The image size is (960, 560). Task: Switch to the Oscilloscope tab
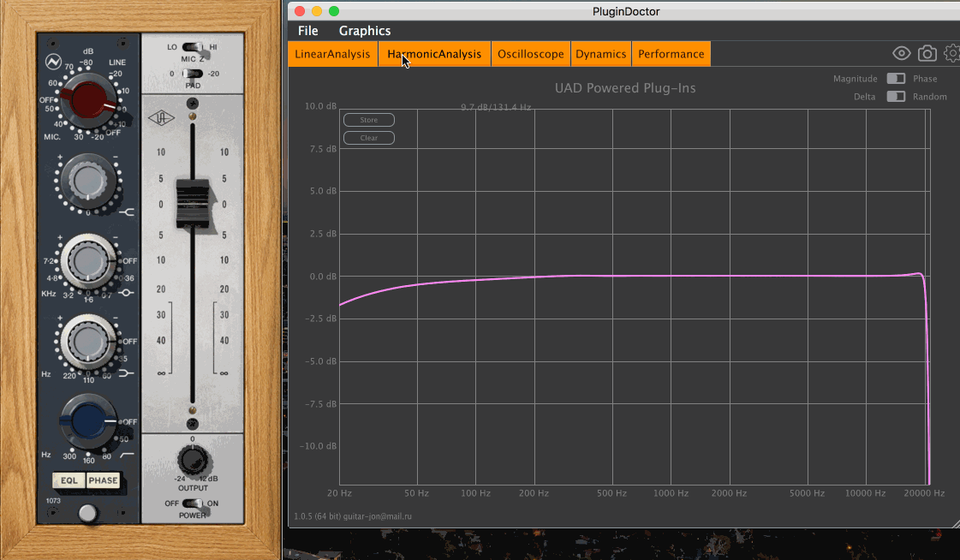tap(531, 54)
